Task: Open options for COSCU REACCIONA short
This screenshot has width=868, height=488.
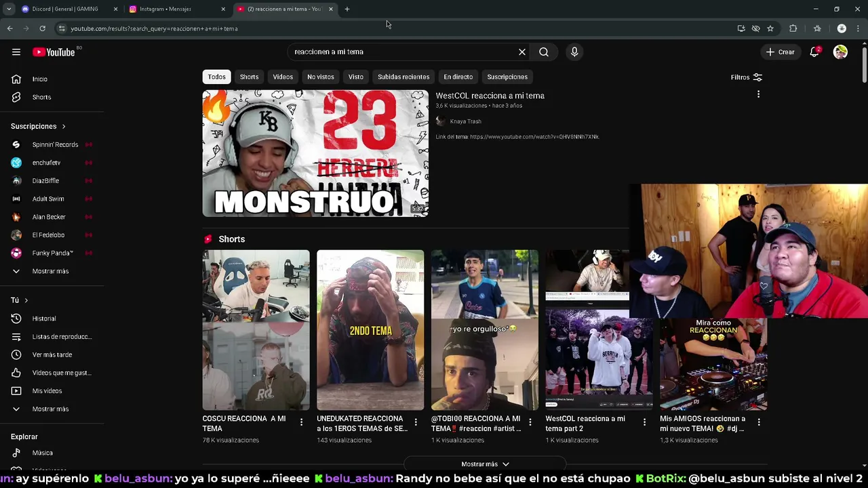Action: click(302, 422)
